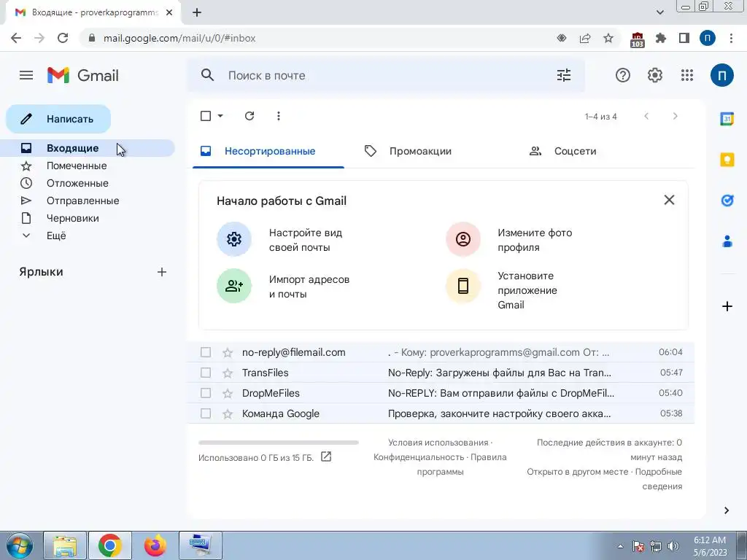The height and width of the screenshot is (560, 747).
Task: Open Подробные сведения account activity link
Action: [659, 479]
